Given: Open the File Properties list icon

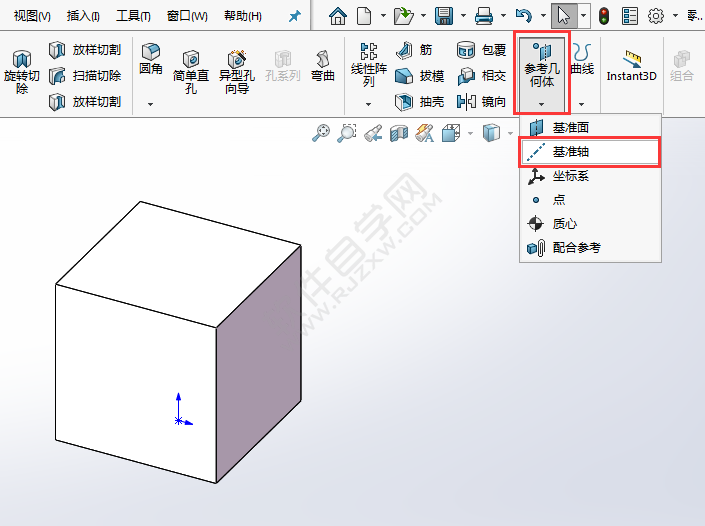Looking at the screenshot, I should pos(629,16).
